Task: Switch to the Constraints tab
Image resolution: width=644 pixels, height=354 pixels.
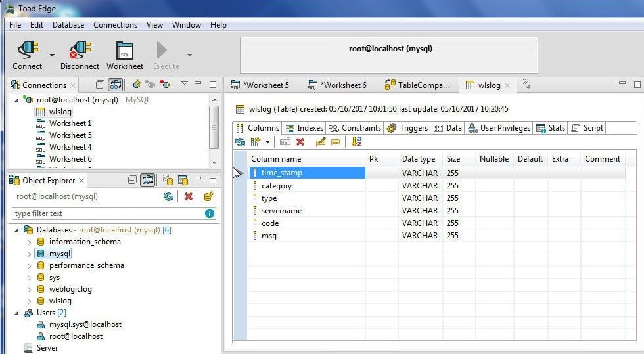Action: [355, 128]
